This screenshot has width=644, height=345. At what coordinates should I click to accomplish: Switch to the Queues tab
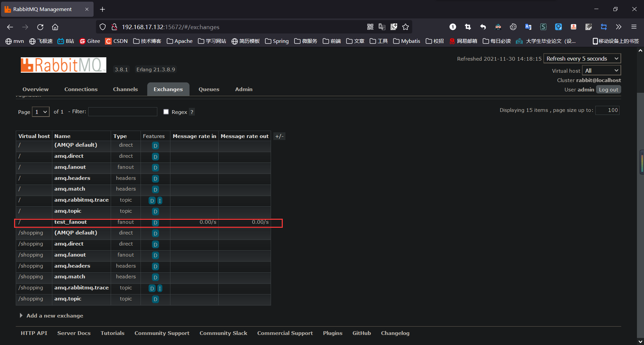209,89
